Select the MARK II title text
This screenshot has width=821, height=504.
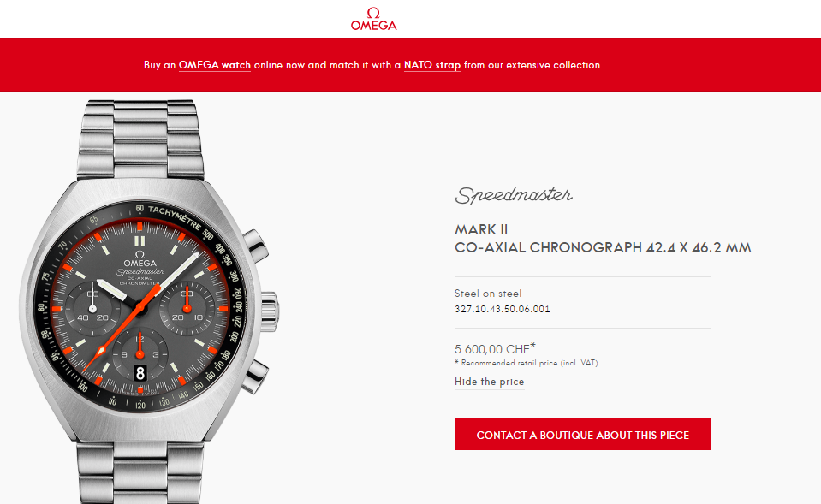[481, 230]
